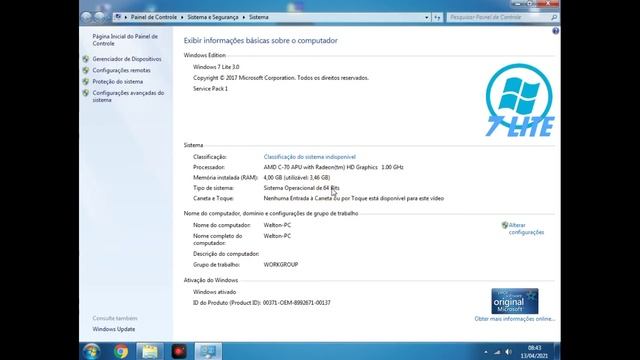Click the original Microsoft software badge
Viewport: 640px width, 360px height.
[x=515, y=301]
